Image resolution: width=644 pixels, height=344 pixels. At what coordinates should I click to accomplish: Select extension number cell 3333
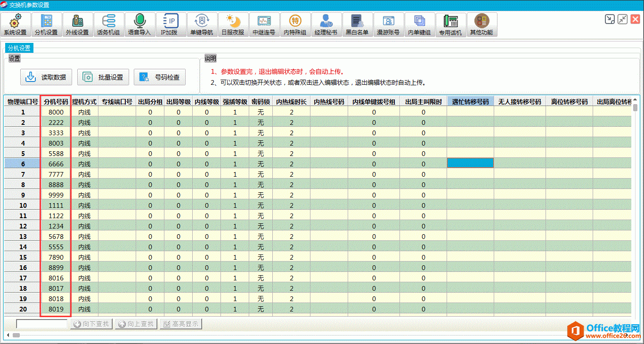click(56, 133)
